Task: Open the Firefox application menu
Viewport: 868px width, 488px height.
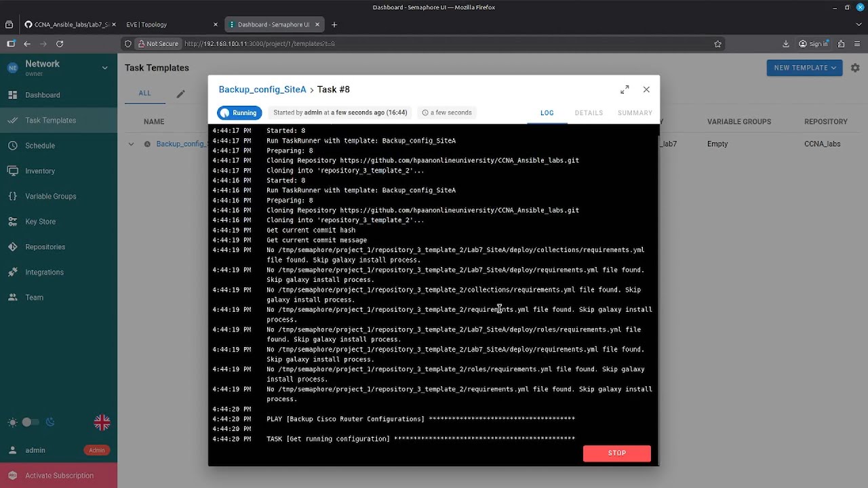Action: [x=857, y=43]
